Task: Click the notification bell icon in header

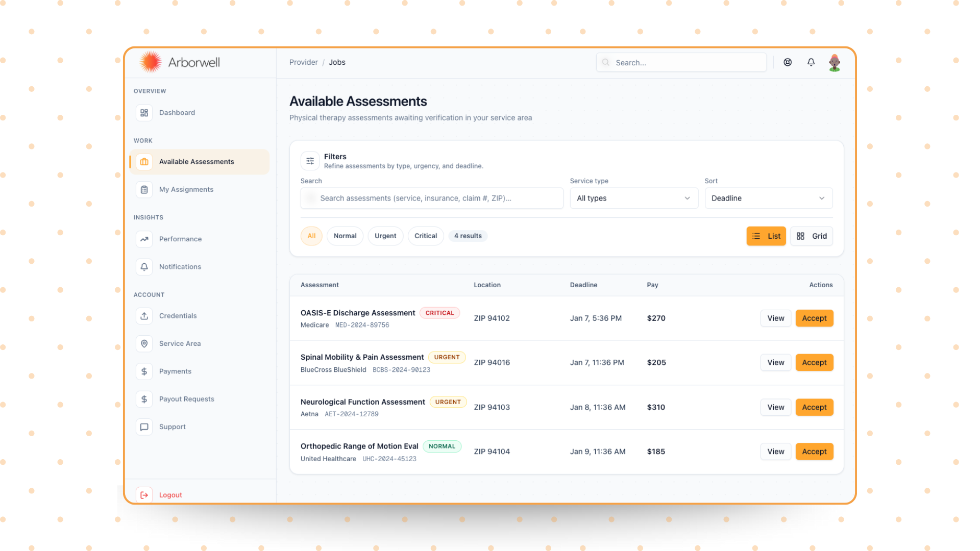Action: [x=811, y=62]
